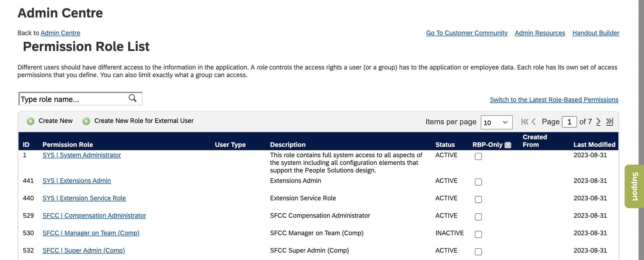This screenshot has height=260, width=644.
Task: Click the RBP-Only column info icon
Action: click(x=508, y=144)
